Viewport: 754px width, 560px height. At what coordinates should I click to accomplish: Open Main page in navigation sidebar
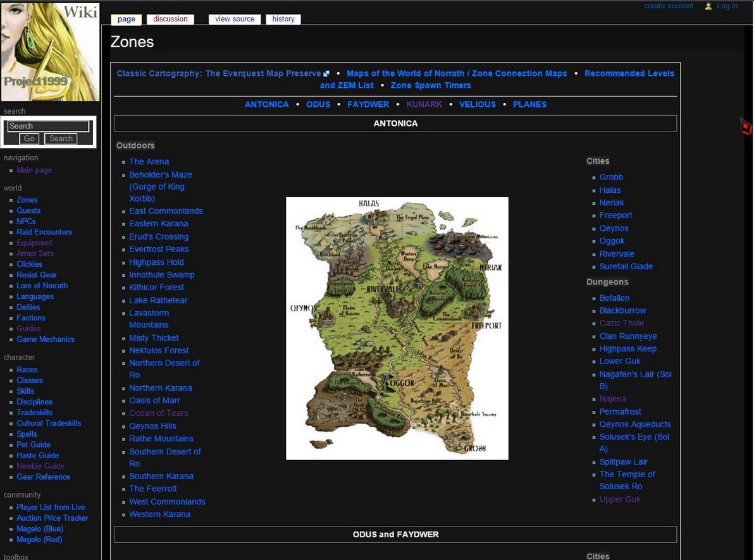(x=34, y=170)
